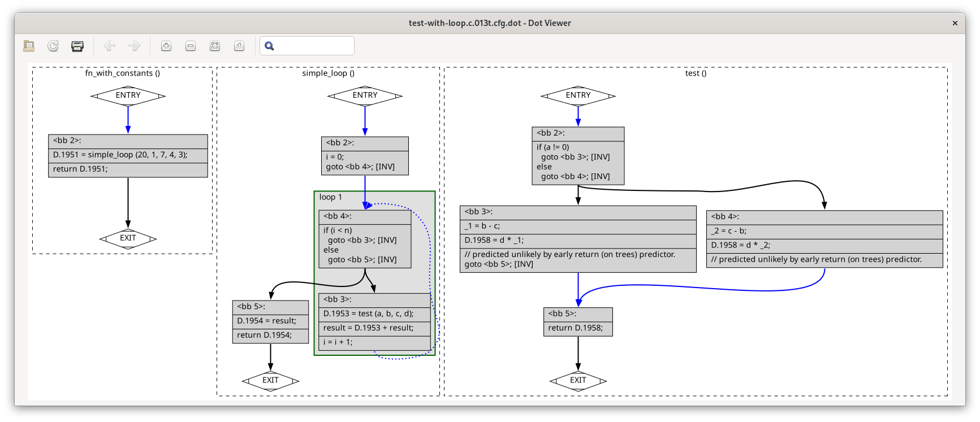Go forward with the right arrow icon
Viewport: 980px width, 422px height.
[134, 46]
